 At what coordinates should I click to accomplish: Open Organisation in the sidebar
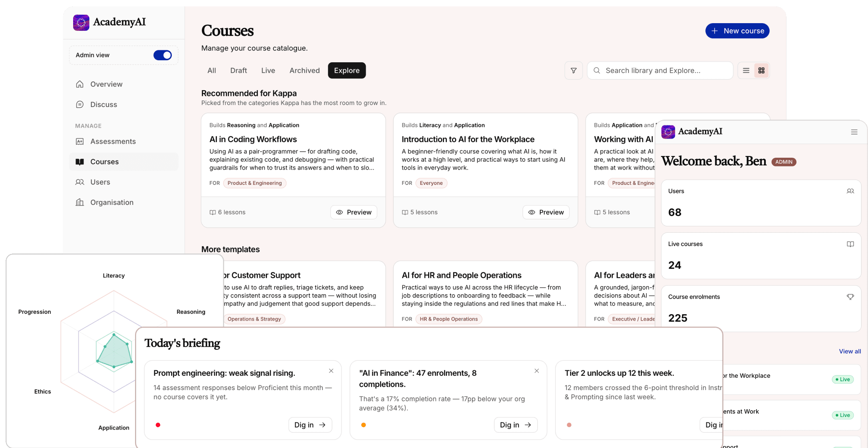tap(123, 202)
